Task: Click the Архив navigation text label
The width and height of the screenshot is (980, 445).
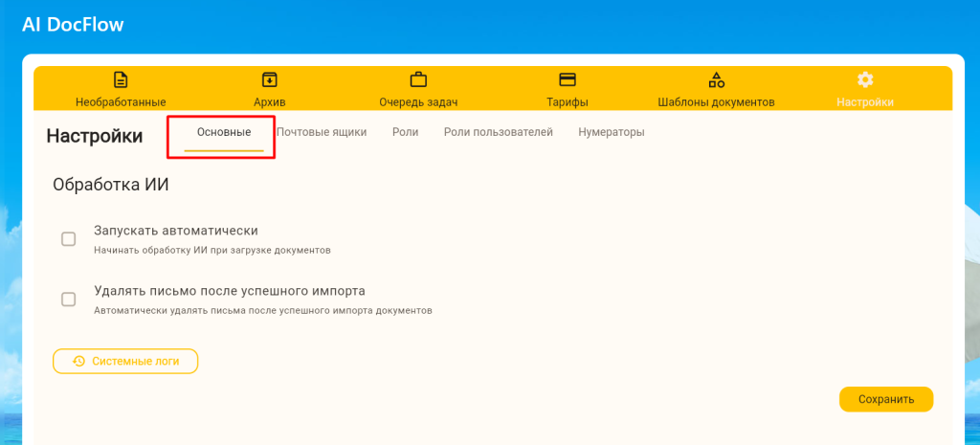Action: pos(270,102)
